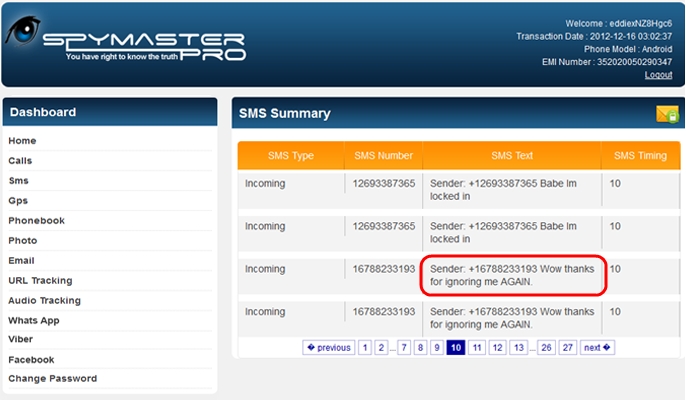Open the Whats App section
The width and height of the screenshot is (686, 401).
[34, 321]
